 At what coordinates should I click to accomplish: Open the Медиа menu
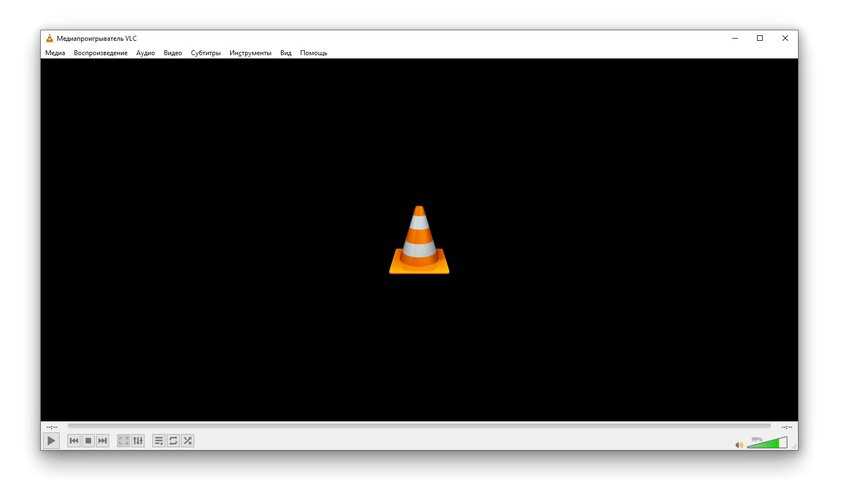coord(55,53)
